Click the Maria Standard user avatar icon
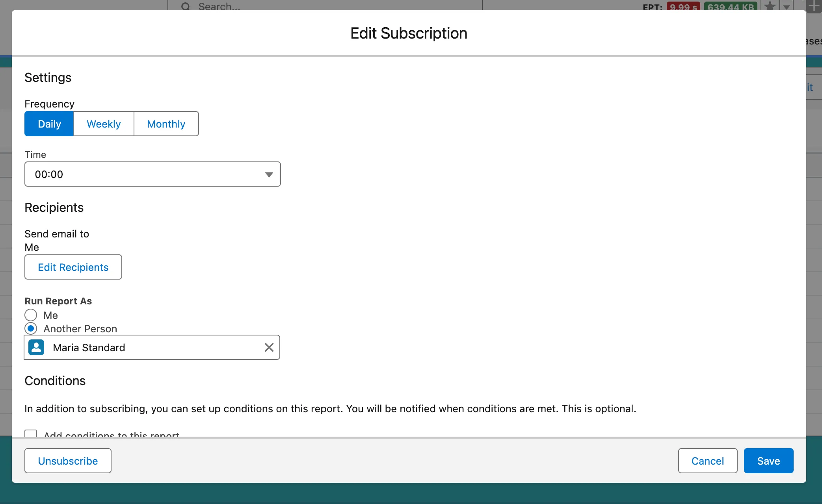822x504 pixels. tap(36, 347)
